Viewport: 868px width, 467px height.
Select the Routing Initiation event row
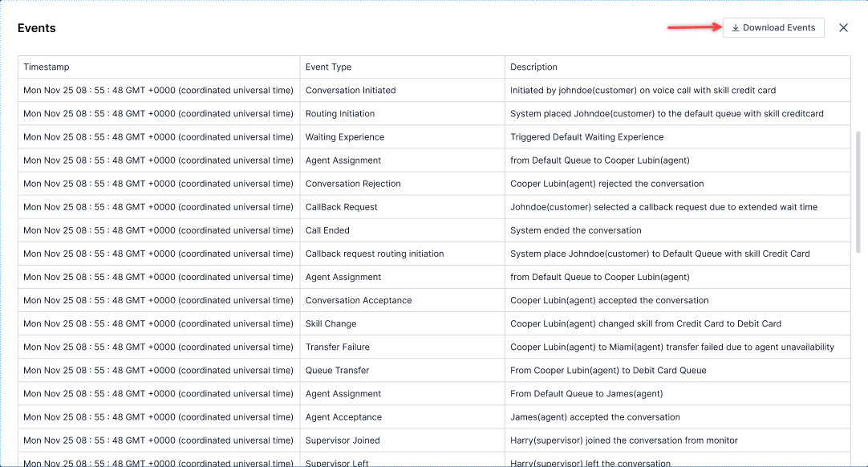click(340, 114)
